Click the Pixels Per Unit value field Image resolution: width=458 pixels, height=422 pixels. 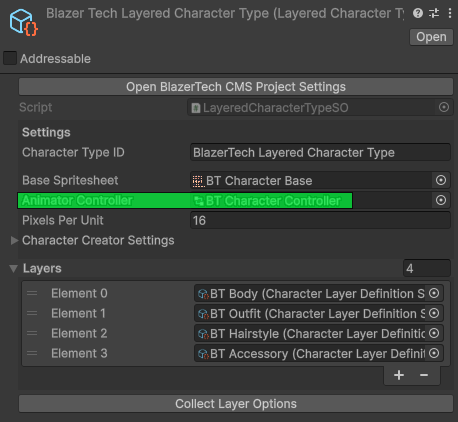(x=320, y=220)
